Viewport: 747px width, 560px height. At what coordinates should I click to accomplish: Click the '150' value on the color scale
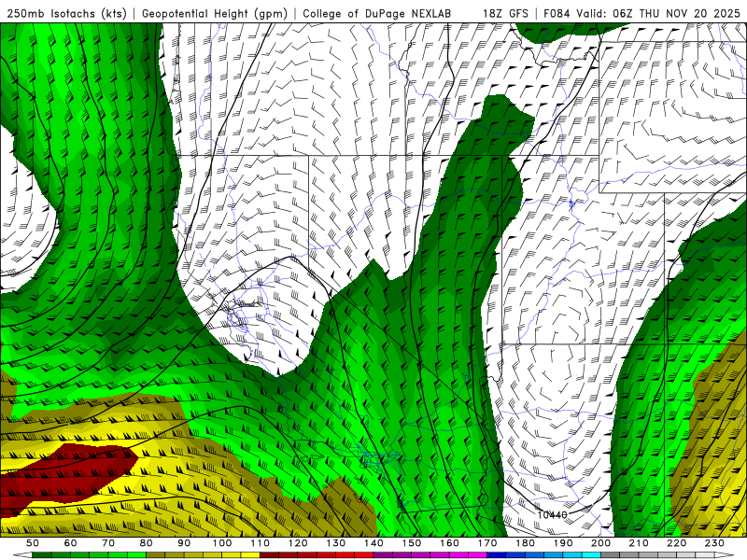coord(412,543)
